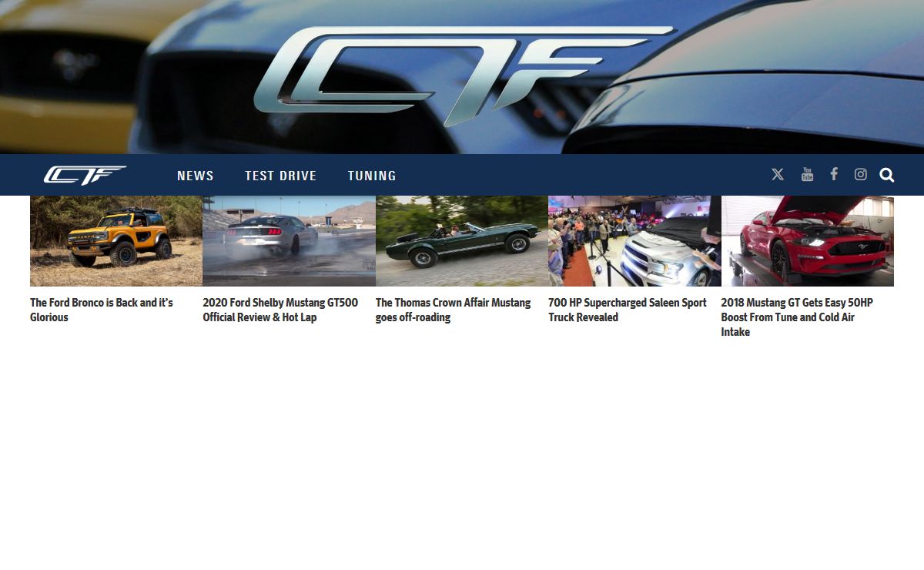Open the Instagram profile icon
The height and width of the screenshot is (570, 924).
[861, 175]
